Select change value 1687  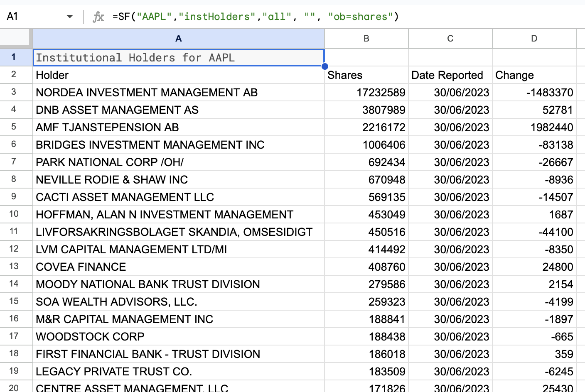point(534,215)
